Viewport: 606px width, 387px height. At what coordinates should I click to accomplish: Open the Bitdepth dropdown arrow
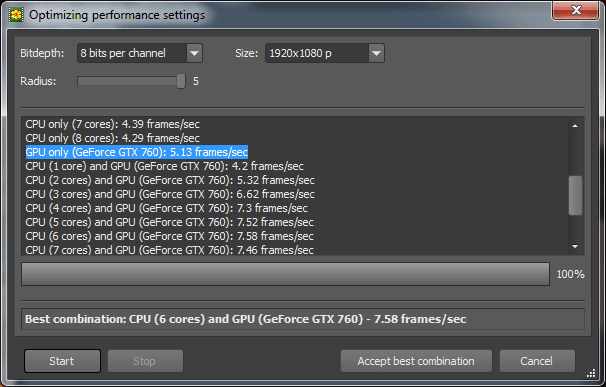(x=194, y=53)
